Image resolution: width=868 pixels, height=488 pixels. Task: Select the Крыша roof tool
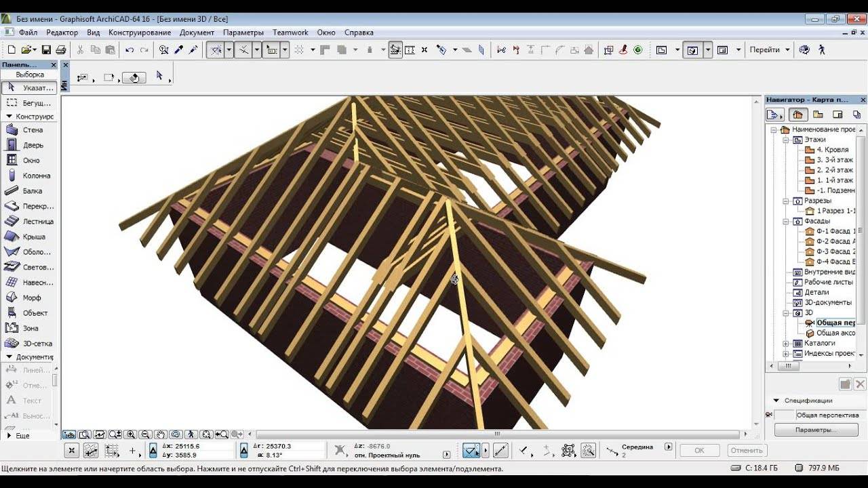pos(29,237)
